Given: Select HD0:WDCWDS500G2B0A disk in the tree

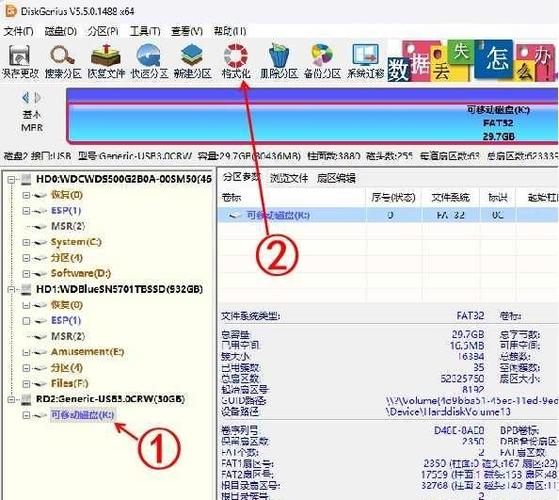Looking at the screenshot, I should click(x=124, y=179).
